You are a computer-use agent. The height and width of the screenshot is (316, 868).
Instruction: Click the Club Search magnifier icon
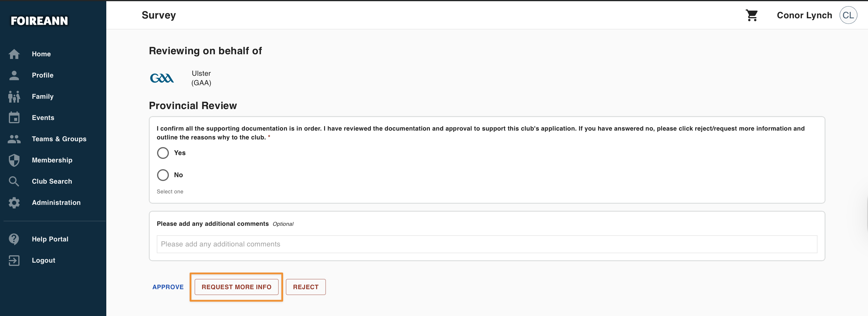(x=14, y=181)
